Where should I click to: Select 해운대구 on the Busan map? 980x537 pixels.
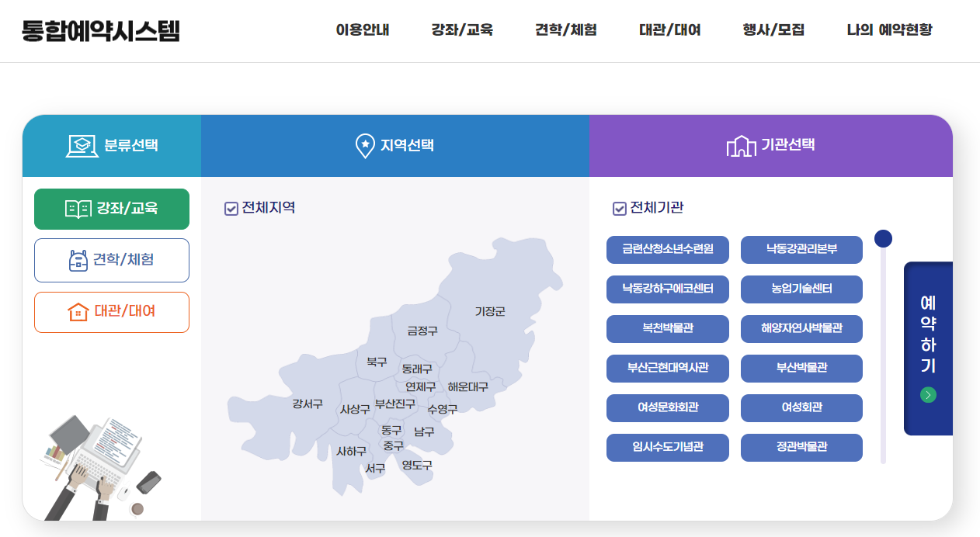(x=467, y=385)
